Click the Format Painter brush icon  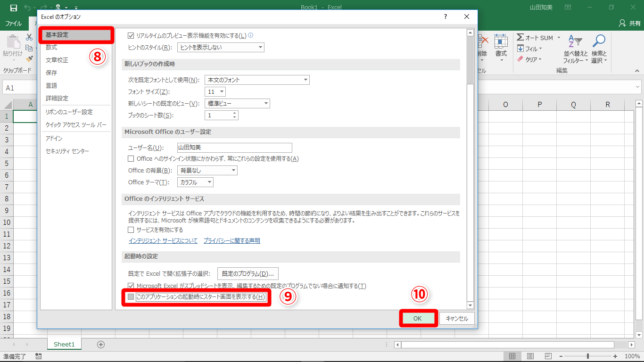[x=29, y=59]
